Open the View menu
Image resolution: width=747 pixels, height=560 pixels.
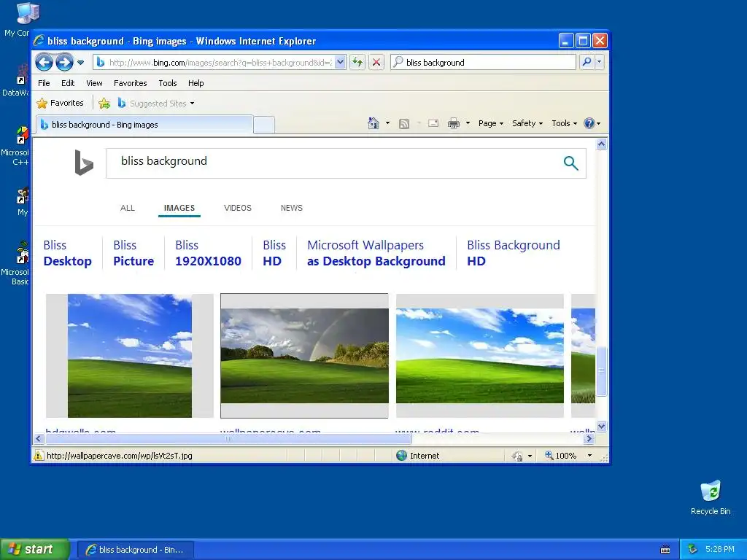[x=94, y=83]
